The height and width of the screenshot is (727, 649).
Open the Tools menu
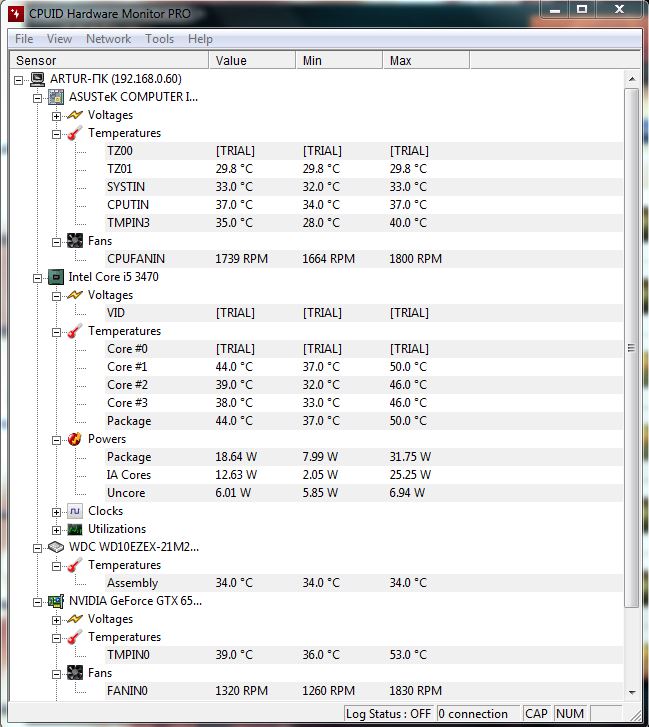tap(159, 39)
